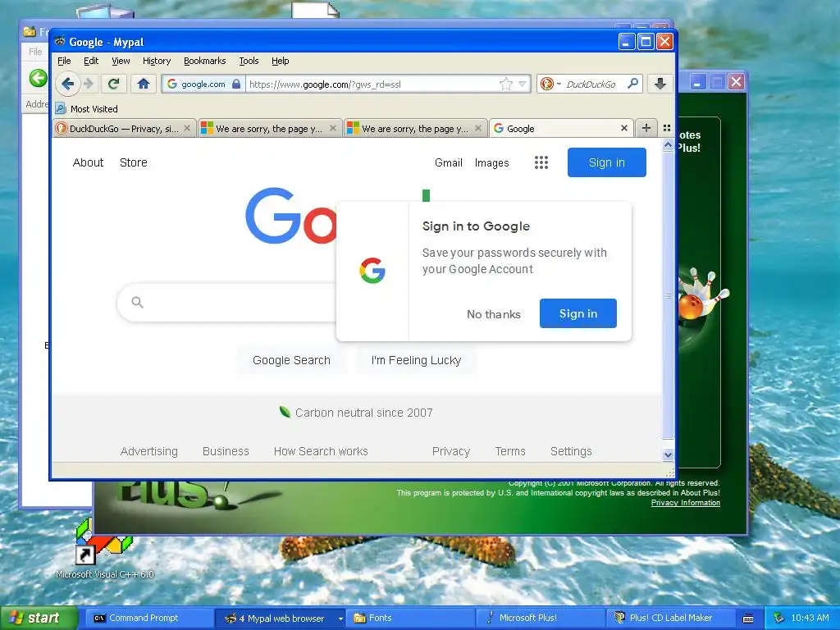The height and width of the screenshot is (630, 840).
Task: Open the browser home page icon
Action: tap(143, 84)
